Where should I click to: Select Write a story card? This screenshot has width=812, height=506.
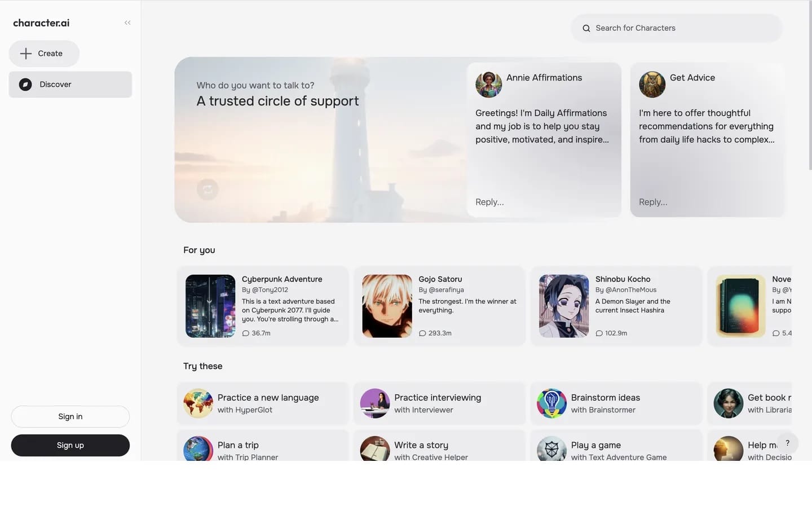click(439, 446)
